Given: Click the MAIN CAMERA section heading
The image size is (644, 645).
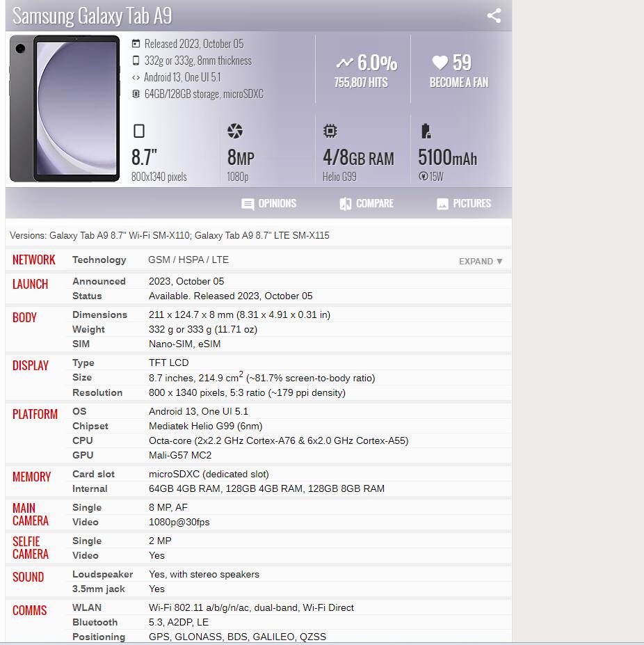Looking at the screenshot, I should tap(31, 515).
